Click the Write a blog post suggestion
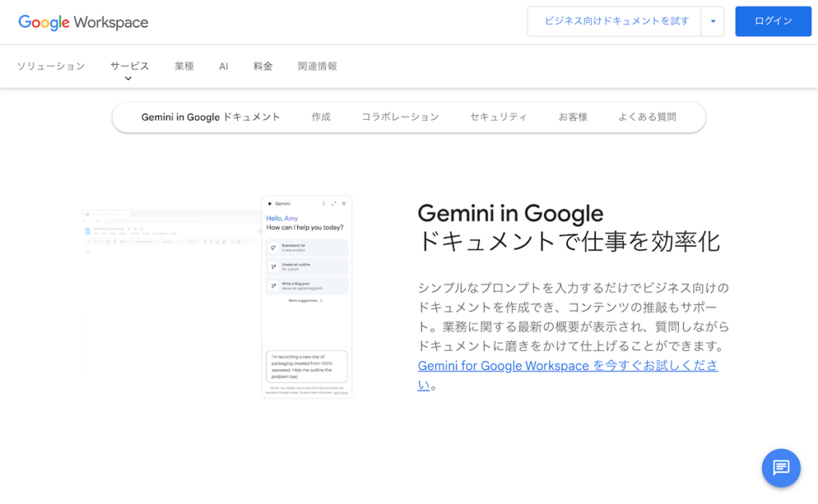 (307, 286)
